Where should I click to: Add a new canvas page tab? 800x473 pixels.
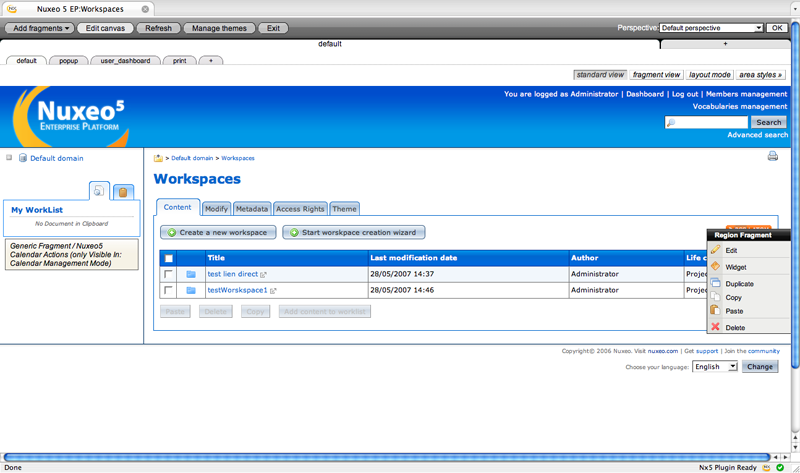click(x=211, y=60)
